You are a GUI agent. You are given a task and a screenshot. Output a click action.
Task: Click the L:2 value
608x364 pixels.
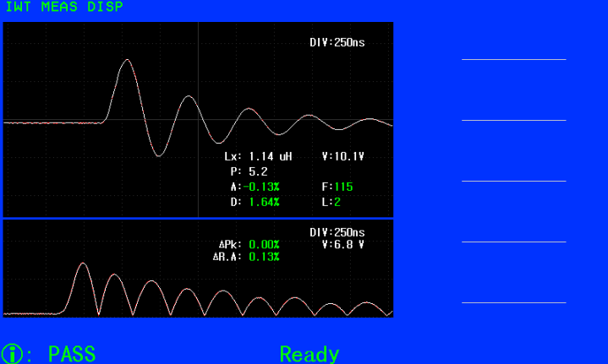point(331,202)
